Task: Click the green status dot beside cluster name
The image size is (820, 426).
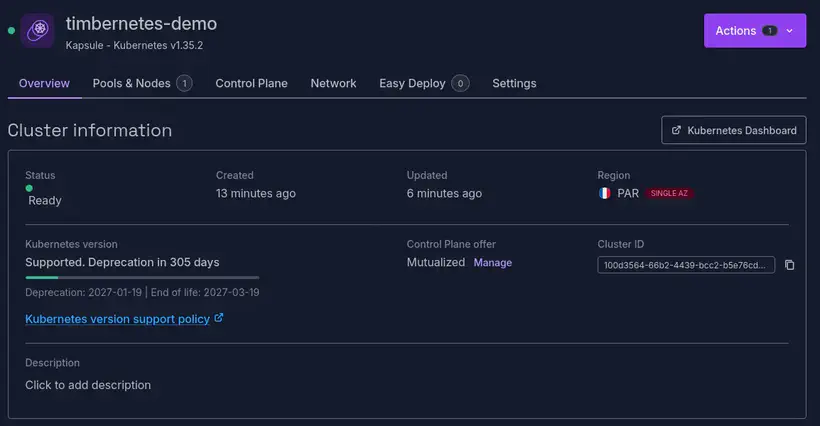Action: 11,30
